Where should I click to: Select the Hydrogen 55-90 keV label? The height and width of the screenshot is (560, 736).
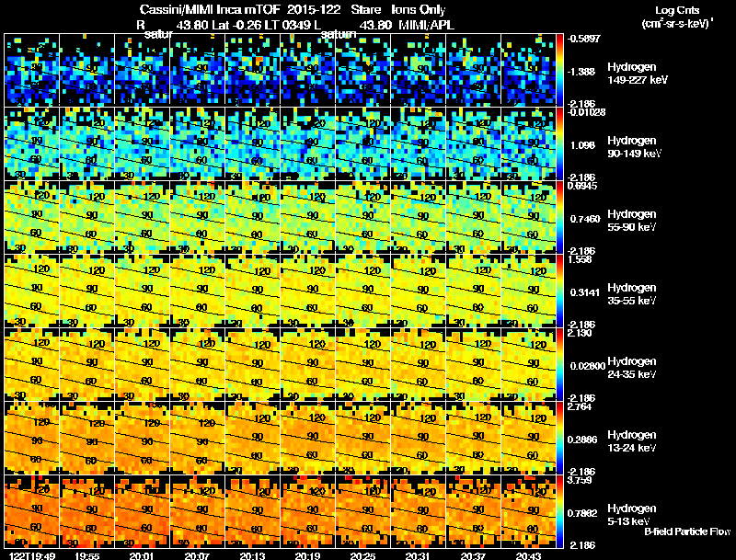(632, 221)
